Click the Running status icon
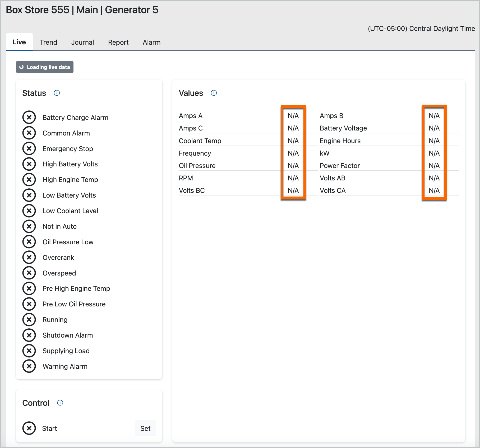Viewport: 480px width, 448px height. [29, 320]
